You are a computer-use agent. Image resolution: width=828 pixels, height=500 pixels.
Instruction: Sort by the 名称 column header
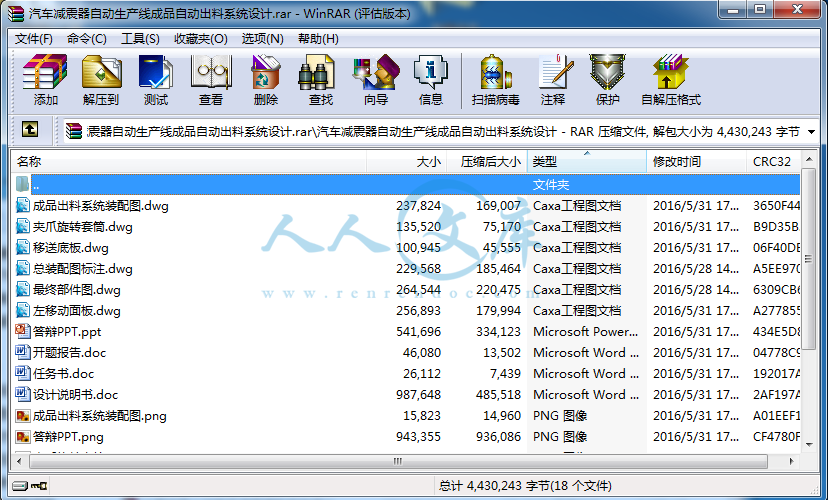[x=189, y=162]
